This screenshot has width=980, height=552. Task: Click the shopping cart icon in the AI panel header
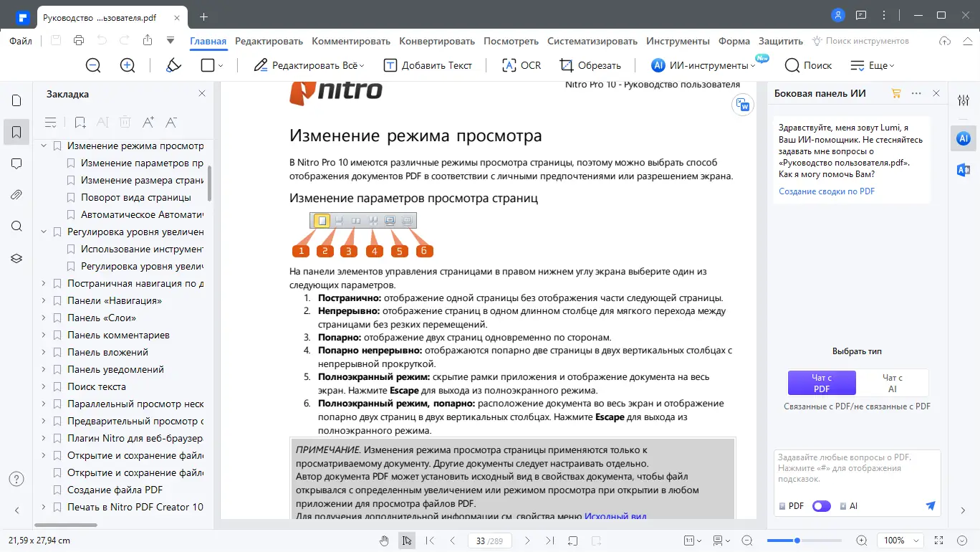895,93
